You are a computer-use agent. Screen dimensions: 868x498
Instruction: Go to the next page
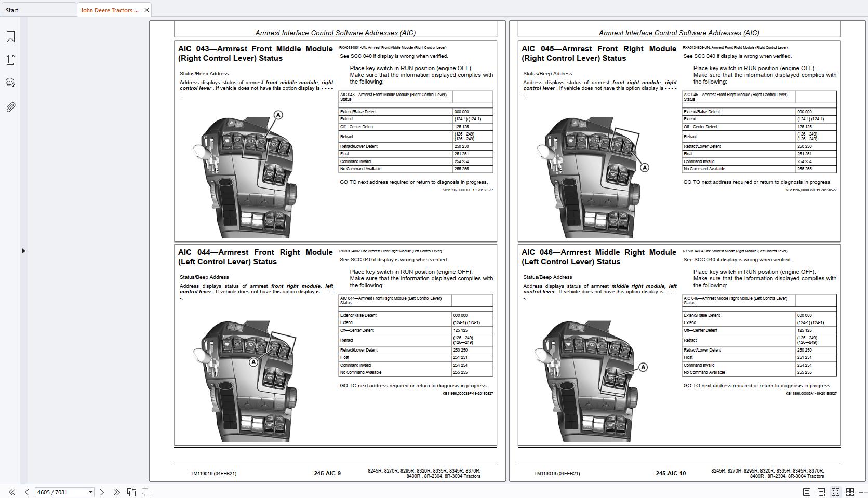(102, 492)
